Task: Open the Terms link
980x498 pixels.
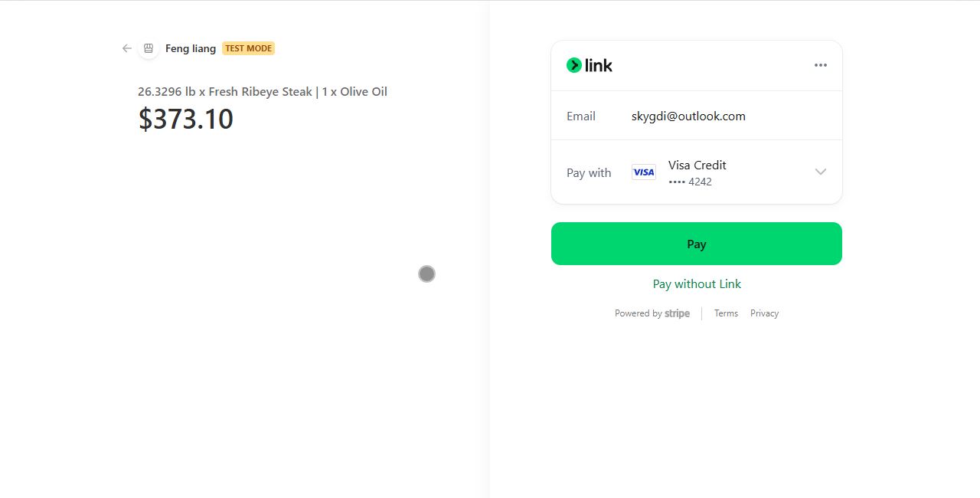Action: [726, 313]
